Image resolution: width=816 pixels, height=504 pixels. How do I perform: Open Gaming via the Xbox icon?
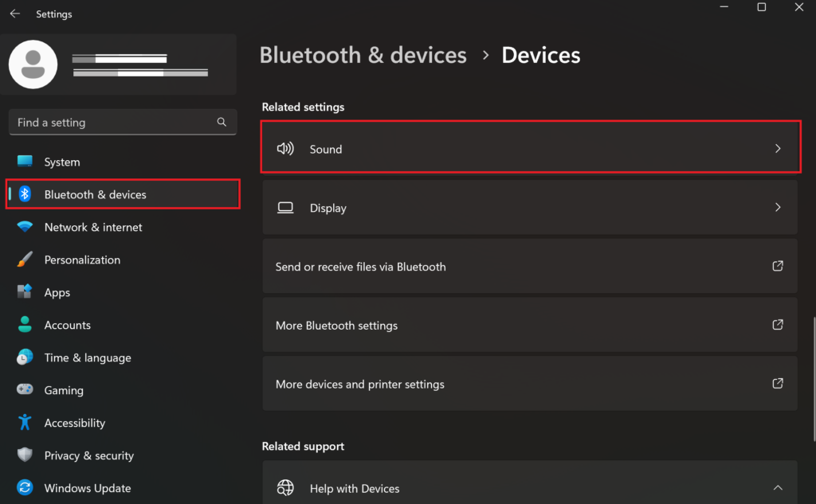(x=25, y=390)
